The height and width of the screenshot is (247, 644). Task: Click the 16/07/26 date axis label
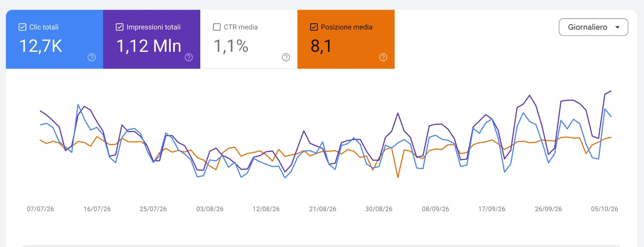click(97, 209)
